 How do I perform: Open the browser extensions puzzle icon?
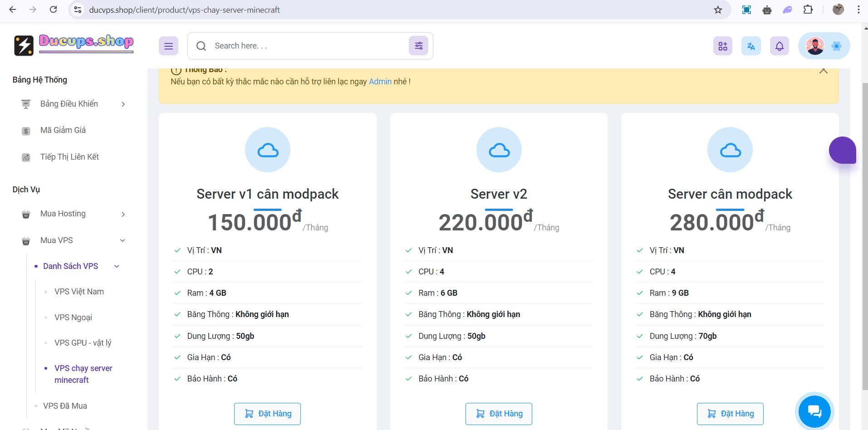tap(808, 10)
